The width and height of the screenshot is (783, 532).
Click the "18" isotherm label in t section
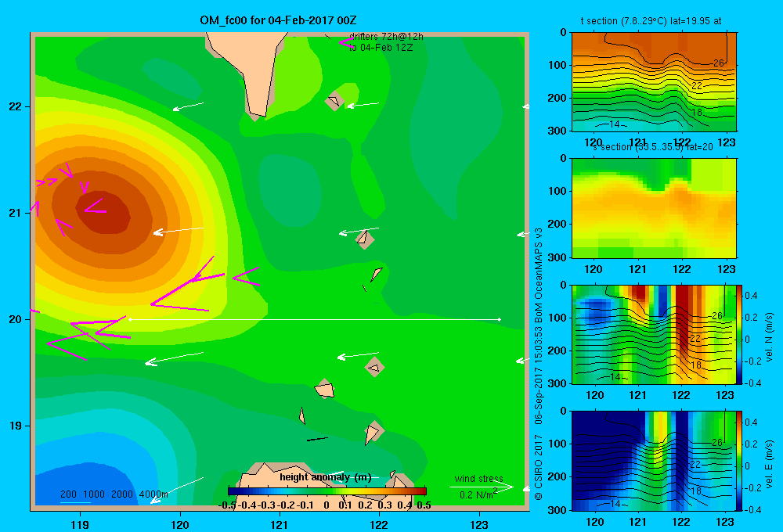pos(697,113)
